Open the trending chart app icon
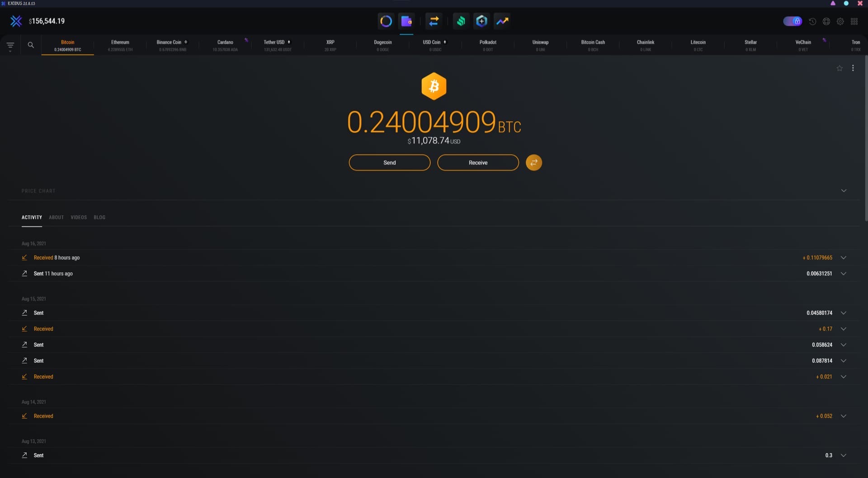The width and height of the screenshot is (868, 478). point(502,21)
